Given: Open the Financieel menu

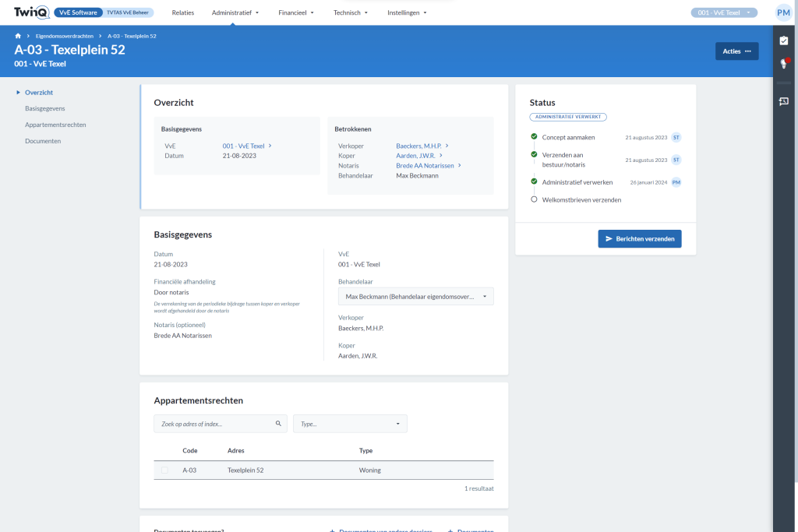Looking at the screenshot, I should click(x=296, y=12).
